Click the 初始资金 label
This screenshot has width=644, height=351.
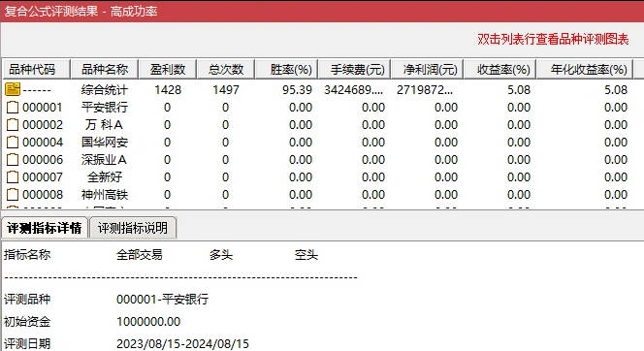tap(27, 322)
